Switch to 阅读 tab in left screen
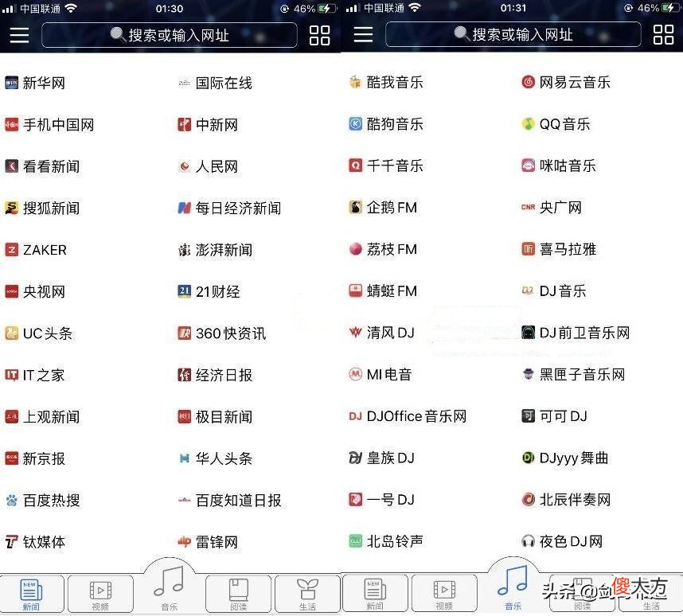This screenshot has width=683, height=616. (x=238, y=595)
